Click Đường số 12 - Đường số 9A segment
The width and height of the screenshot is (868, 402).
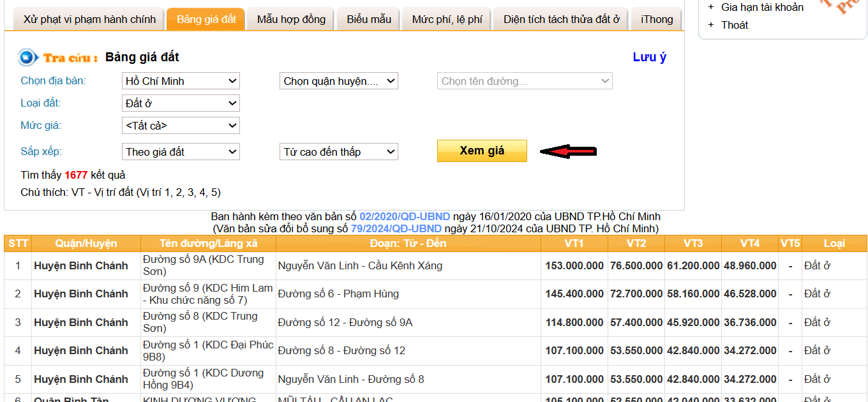[x=345, y=322]
